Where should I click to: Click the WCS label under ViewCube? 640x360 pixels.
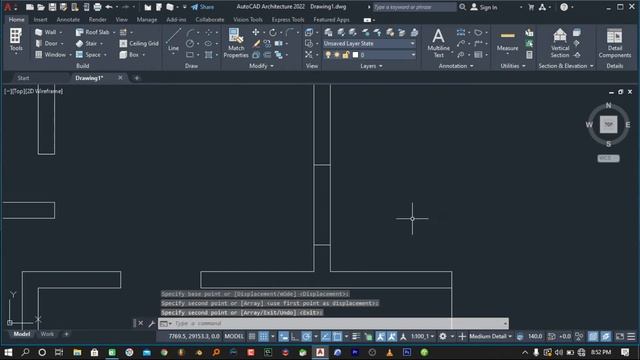pyautogui.click(x=608, y=158)
